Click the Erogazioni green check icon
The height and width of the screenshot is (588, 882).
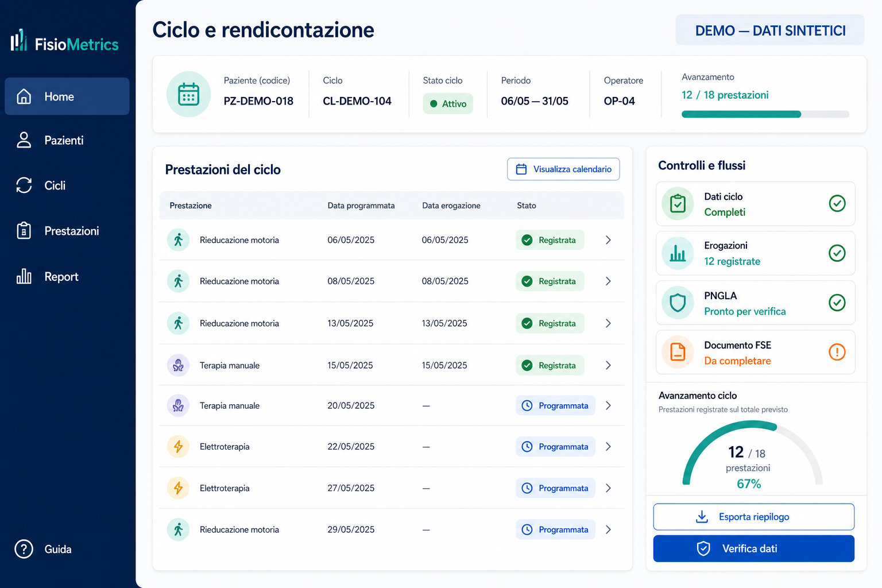pos(837,253)
